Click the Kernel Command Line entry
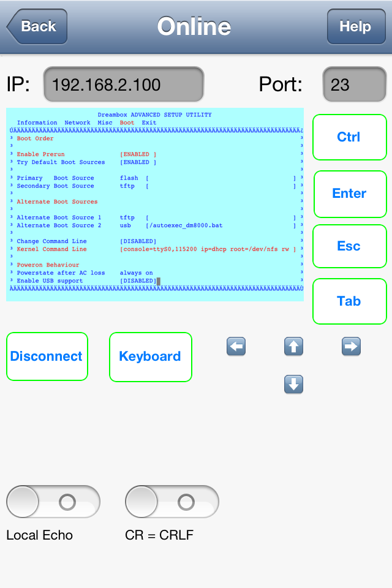 click(x=51, y=249)
